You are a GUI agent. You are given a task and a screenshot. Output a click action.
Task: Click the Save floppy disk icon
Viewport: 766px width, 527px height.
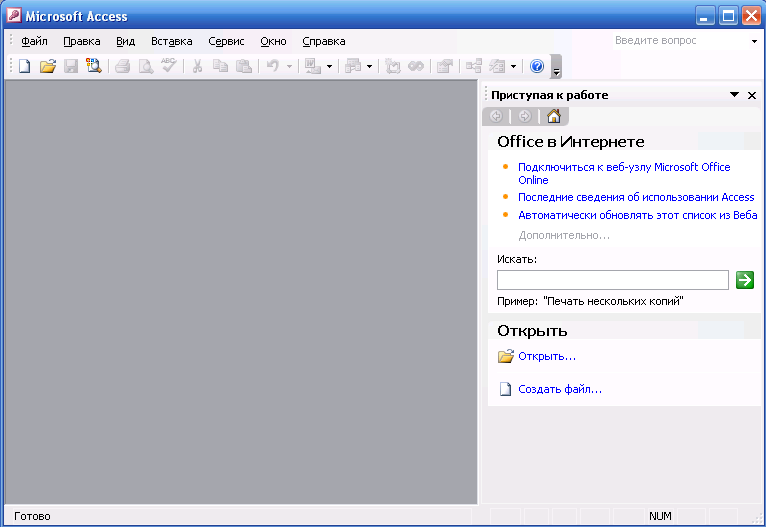pyautogui.click(x=71, y=66)
